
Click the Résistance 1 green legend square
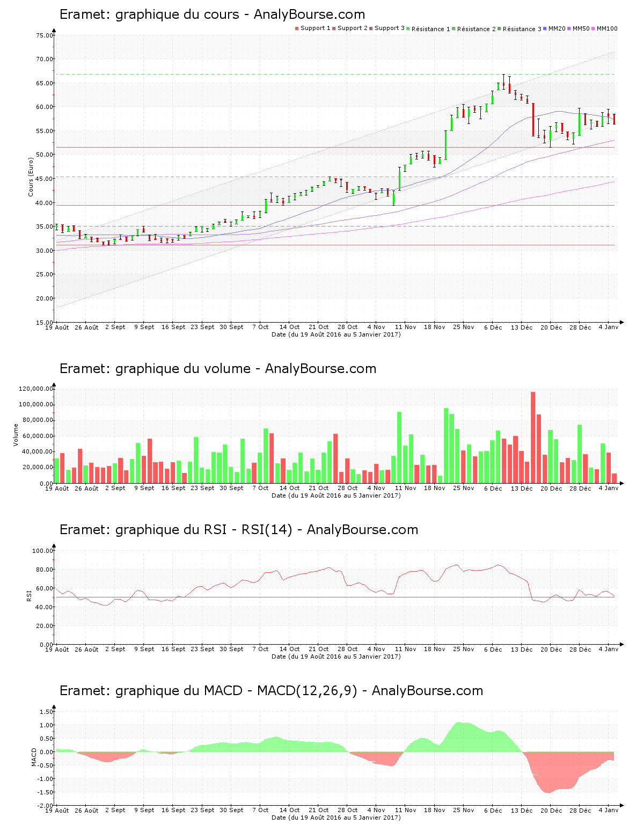408,28
